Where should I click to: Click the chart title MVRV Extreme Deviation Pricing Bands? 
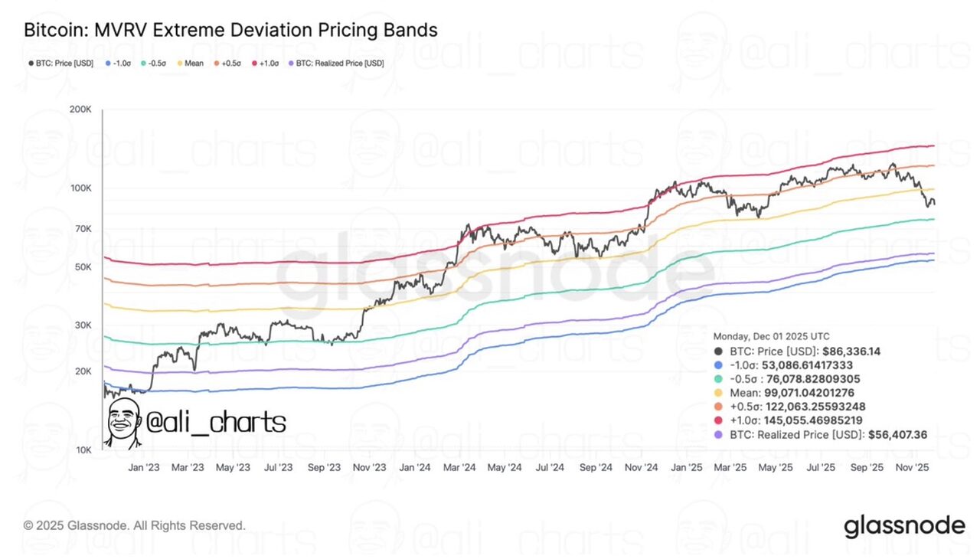point(230,31)
